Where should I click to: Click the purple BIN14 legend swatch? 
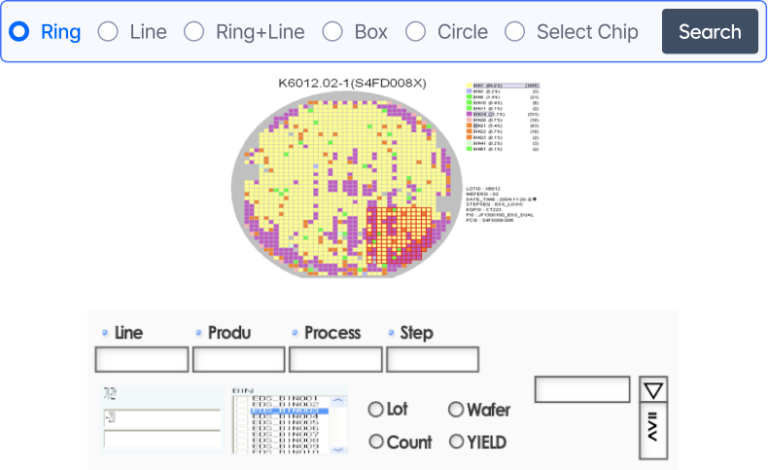tap(469, 115)
